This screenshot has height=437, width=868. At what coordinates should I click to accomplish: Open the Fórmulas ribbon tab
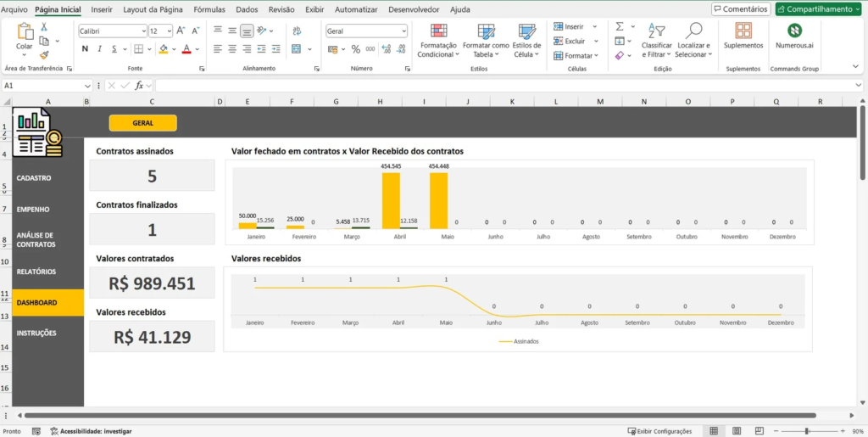[x=209, y=9]
